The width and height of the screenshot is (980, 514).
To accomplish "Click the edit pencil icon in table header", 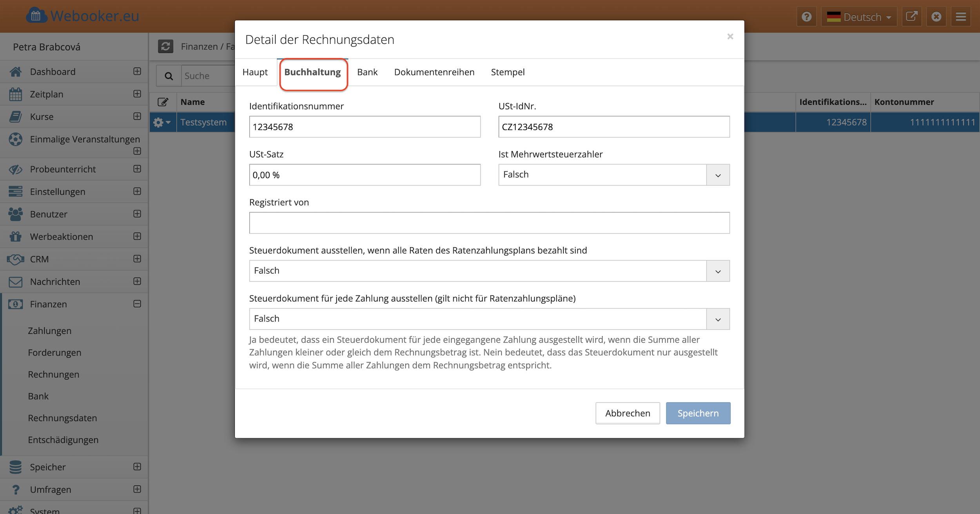I will click(x=163, y=102).
